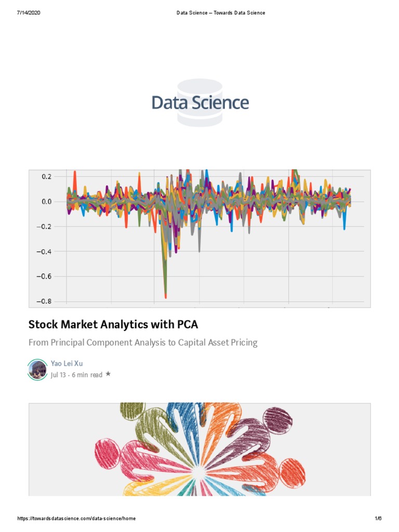Open the colorful people circle image
Viewport: 399px width, 532px height.
(x=199, y=449)
